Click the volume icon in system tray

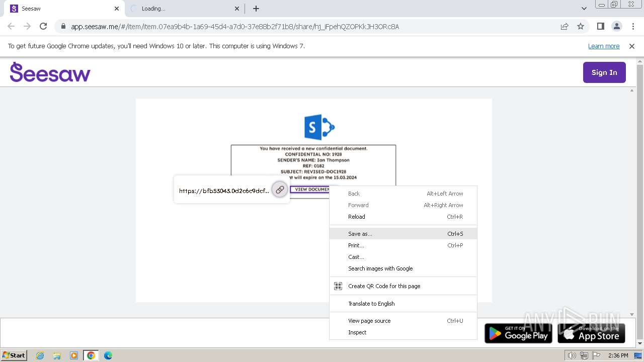tap(572, 355)
